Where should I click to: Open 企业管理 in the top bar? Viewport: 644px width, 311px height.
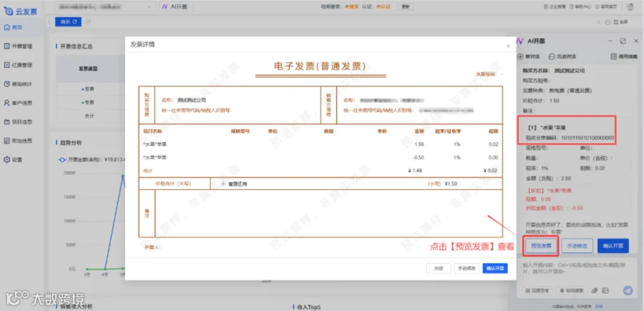tap(555, 6)
